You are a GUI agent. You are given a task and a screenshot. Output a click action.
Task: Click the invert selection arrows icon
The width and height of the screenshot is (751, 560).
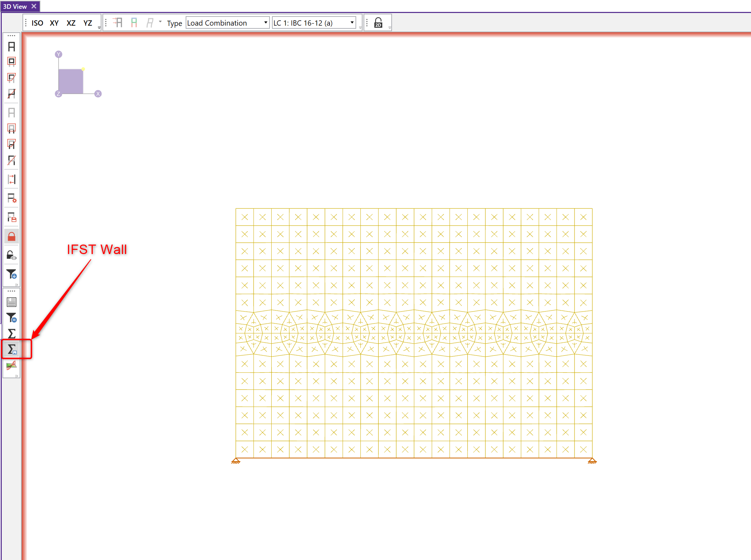coord(12,179)
